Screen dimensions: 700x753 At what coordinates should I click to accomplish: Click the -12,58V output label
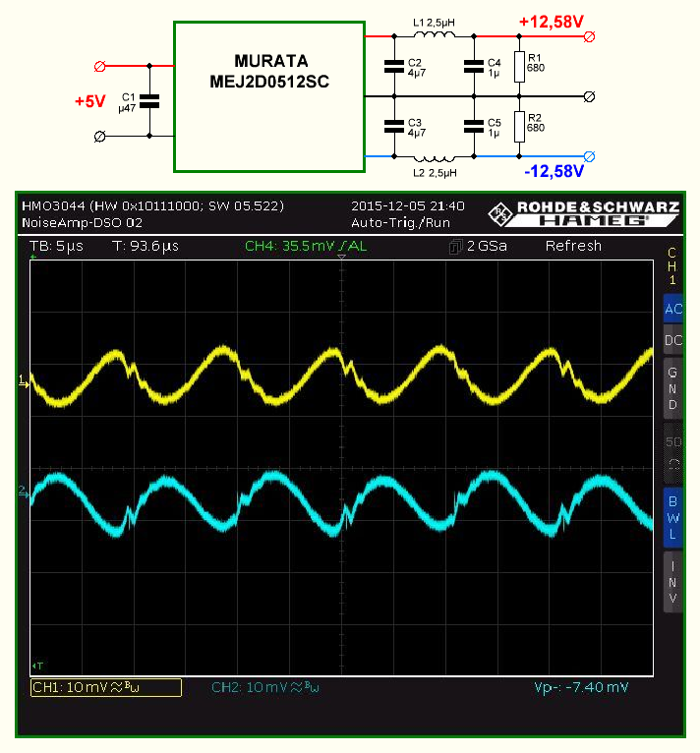554,171
